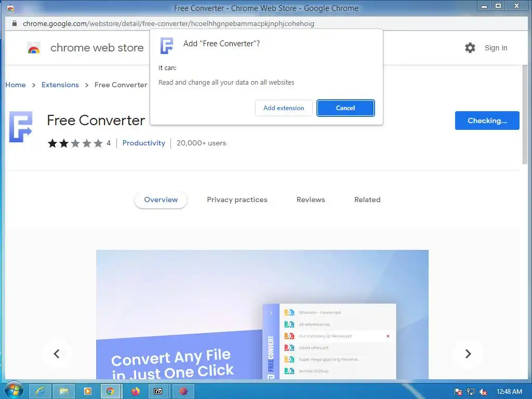Click the Free Converter icon in dialog
Screen dimensions: 532x399
[167, 46]
